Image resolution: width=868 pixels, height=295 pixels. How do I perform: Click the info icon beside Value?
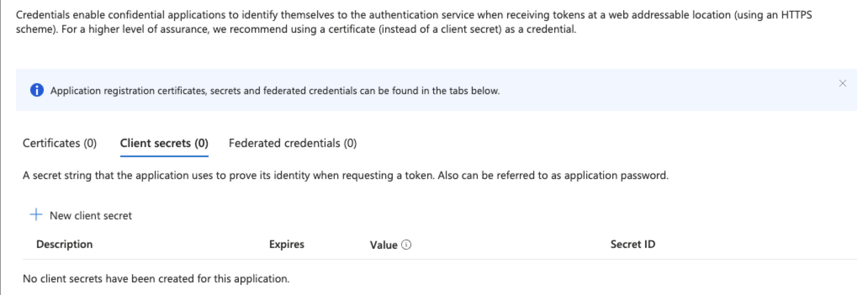tap(406, 245)
